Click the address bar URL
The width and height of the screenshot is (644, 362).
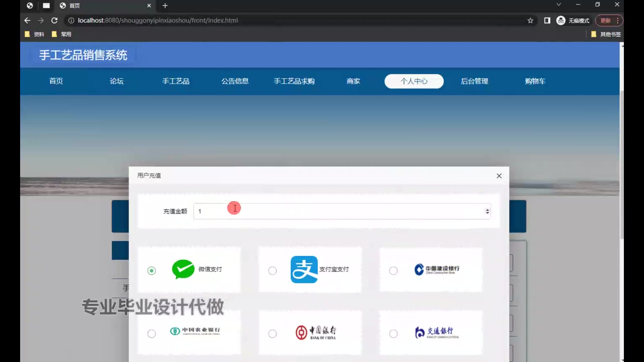coord(158,20)
